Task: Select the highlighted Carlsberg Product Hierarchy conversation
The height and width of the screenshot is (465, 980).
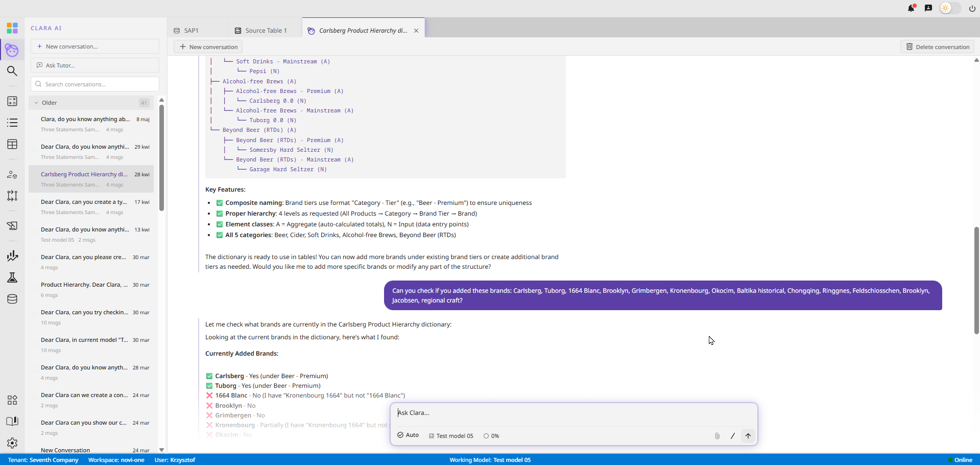Action: pyautogui.click(x=91, y=179)
